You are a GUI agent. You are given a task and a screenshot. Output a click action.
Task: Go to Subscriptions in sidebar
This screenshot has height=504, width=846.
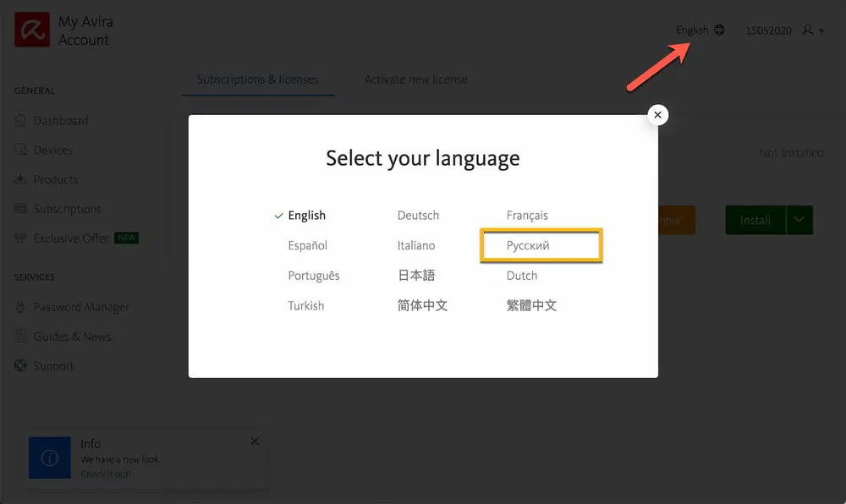(68, 209)
